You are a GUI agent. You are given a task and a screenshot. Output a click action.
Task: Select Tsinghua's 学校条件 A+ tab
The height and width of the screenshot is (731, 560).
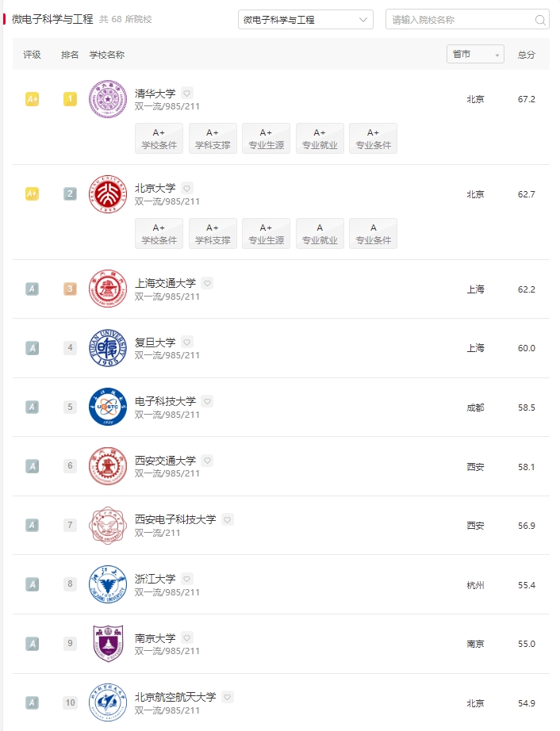point(159,139)
